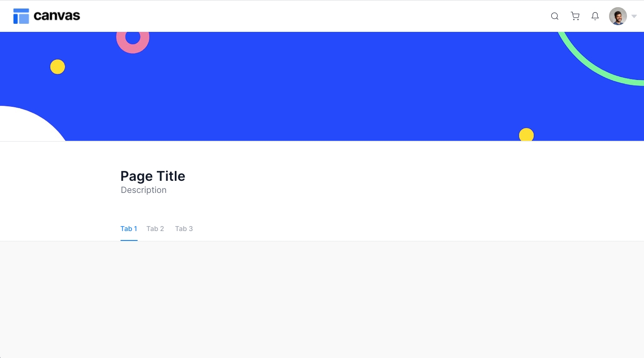Click the center of the blue banner

(x=322, y=86)
